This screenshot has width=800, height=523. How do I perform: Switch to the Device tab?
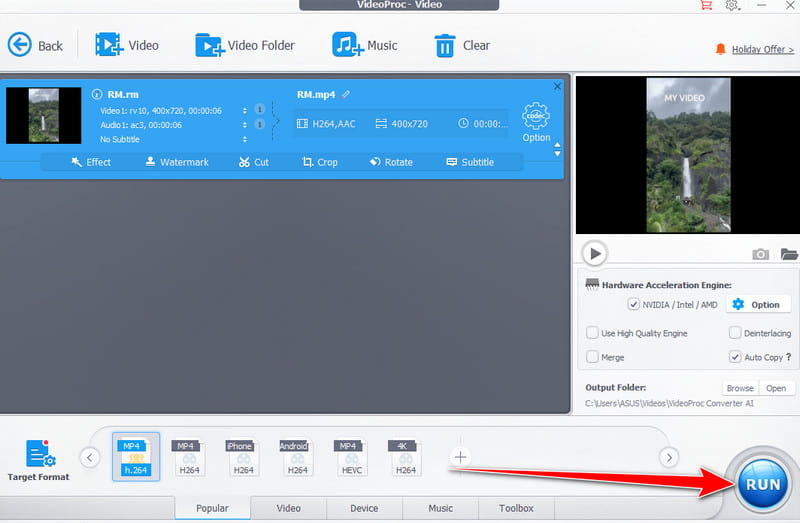point(364,508)
